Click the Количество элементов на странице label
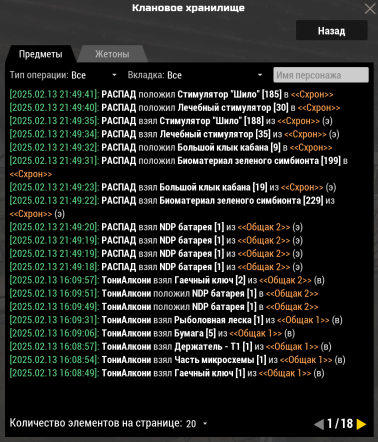This screenshot has width=378, height=442. coord(96,423)
